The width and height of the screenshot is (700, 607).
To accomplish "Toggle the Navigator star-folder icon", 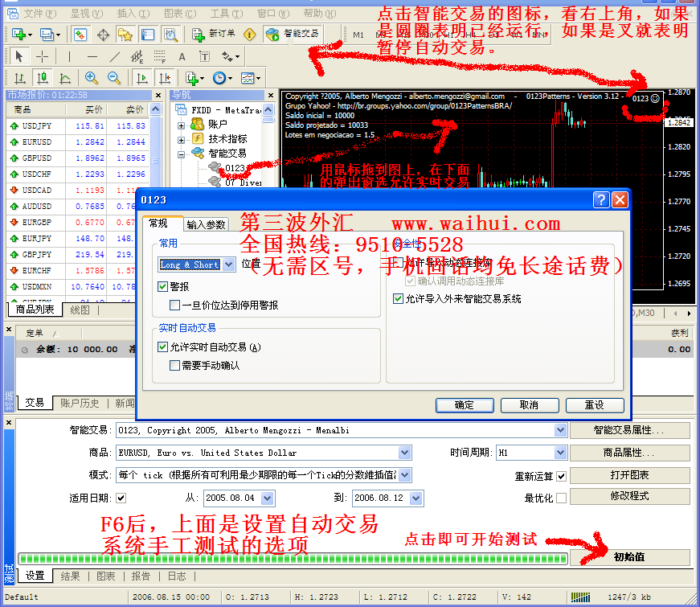I will coord(125,35).
